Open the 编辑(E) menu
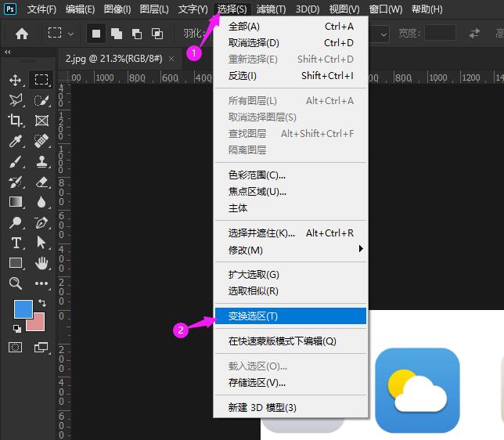Viewport: 504px width, 440px height. [x=80, y=9]
